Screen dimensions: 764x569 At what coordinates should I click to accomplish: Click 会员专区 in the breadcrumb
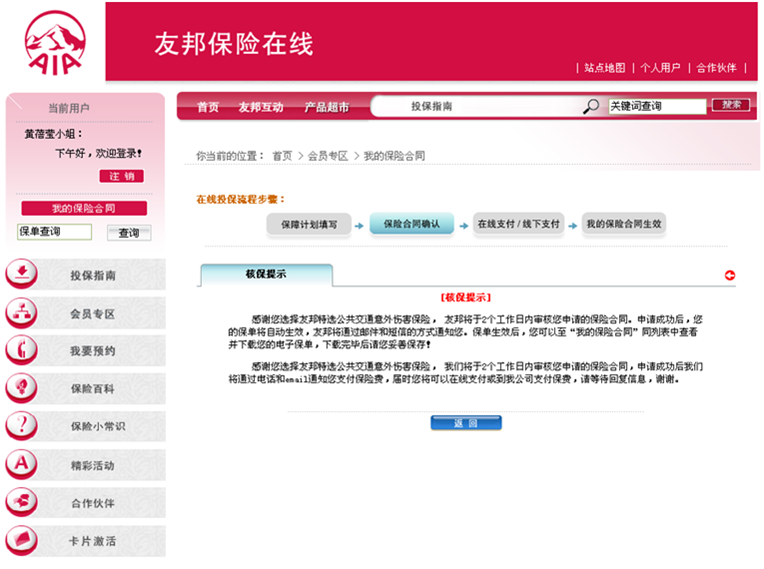[328, 156]
